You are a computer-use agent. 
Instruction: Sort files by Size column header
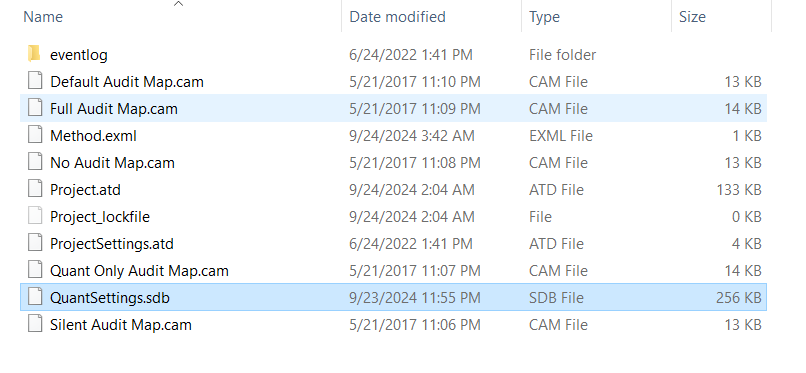click(692, 17)
